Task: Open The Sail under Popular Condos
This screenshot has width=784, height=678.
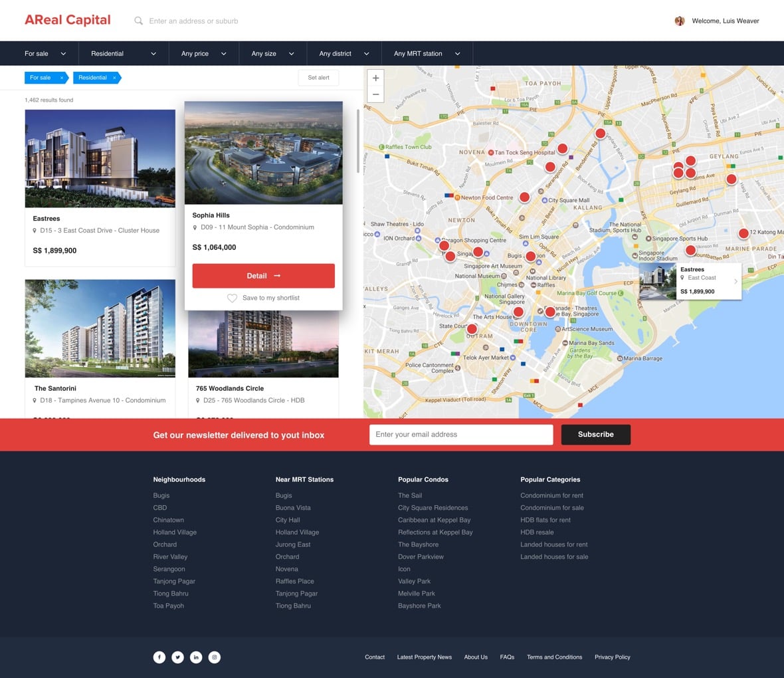Action: (x=410, y=495)
